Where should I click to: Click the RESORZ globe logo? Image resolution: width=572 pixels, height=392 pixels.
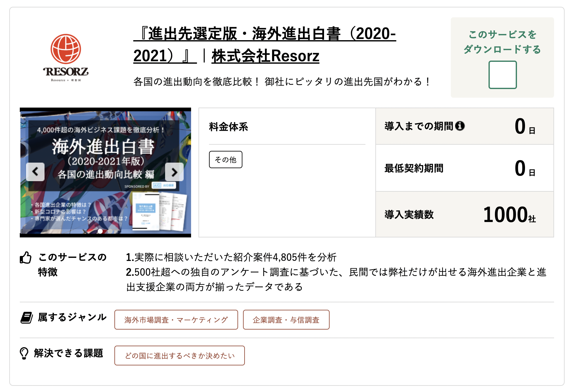coord(66,58)
